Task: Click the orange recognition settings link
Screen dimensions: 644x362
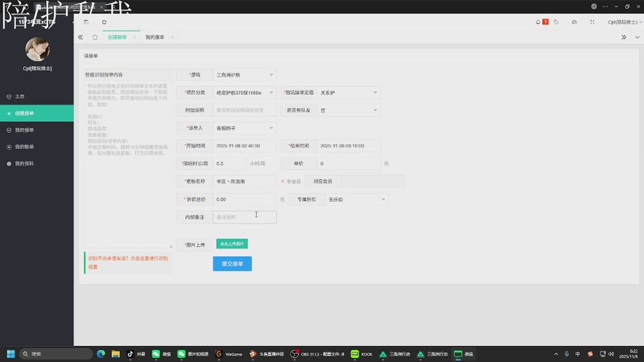Action: point(128,263)
